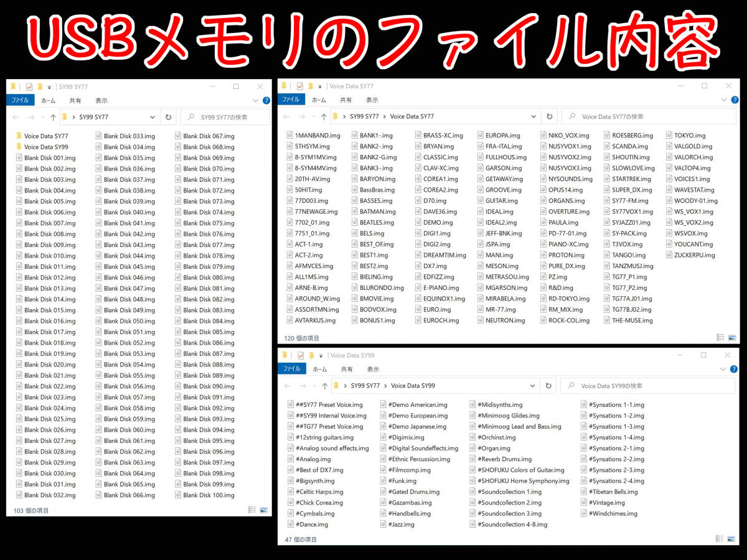The image size is (747, 560).
Task: Click SY99 SY77 breadcrumb in Voice Data SY99 address bar
Action: (365, 386)
